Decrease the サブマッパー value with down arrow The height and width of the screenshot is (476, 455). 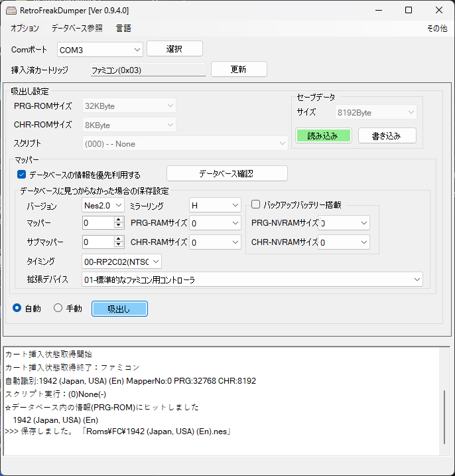pos(119,245)
